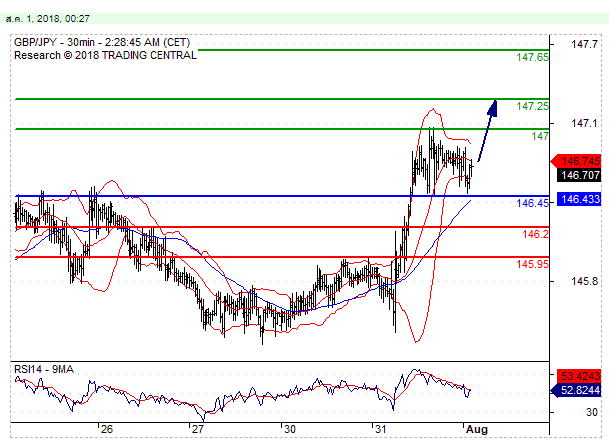Click the date label 30 on time axis
The width and height of the screenshot is (609, 446).
pyautogui.click(x=289, y=429)
